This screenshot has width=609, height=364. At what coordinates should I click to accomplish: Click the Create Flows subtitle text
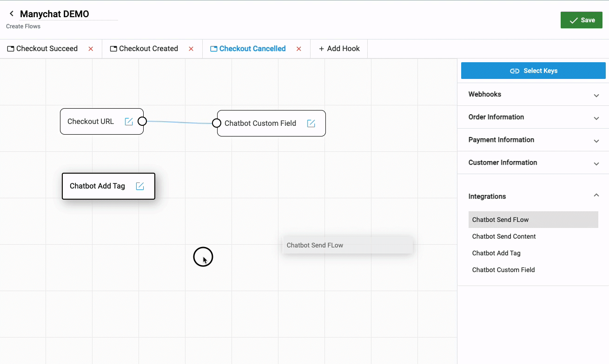(23, 26)
